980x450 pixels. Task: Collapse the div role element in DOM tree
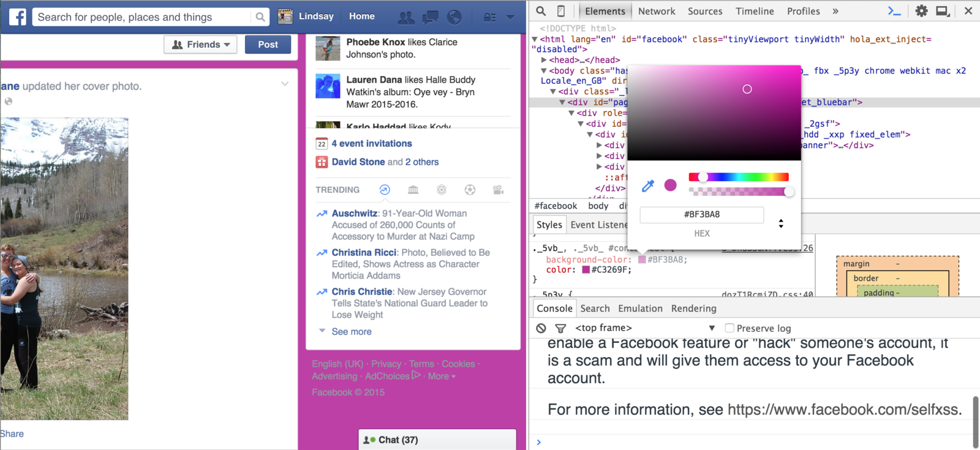pyautogui.click(x=571, y=113)
